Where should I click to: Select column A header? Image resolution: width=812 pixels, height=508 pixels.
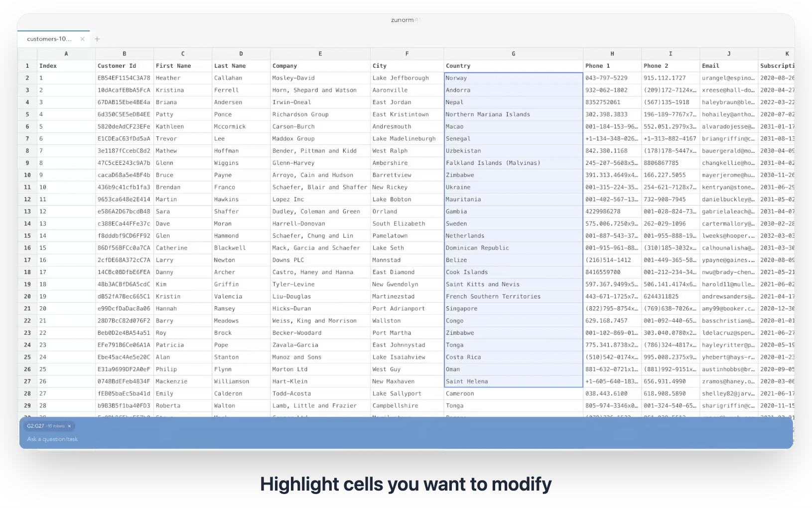coord(66,54)
